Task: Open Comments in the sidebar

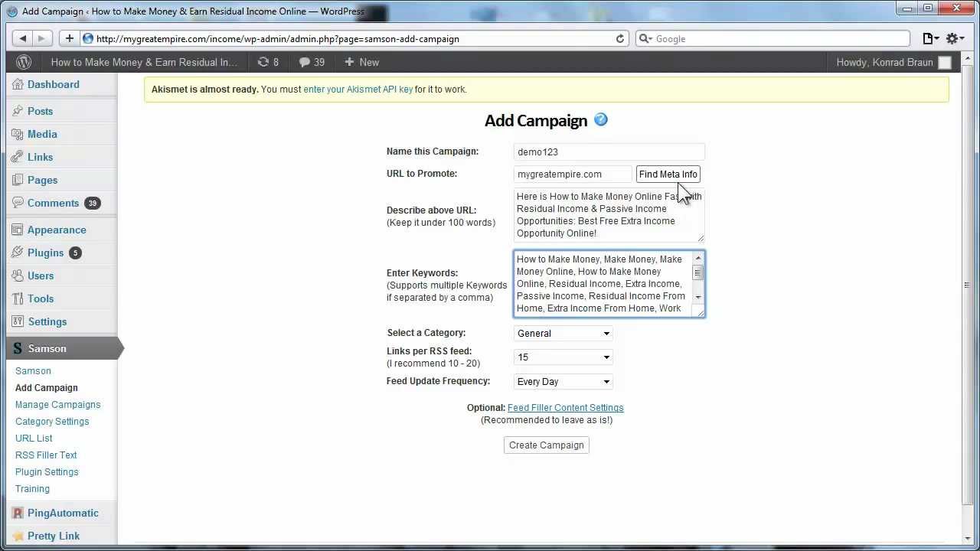Action: tap(53, 203)
